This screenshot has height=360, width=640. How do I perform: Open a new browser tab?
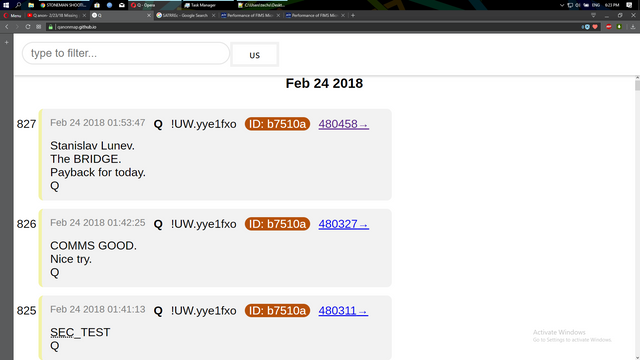coord(353,16)
